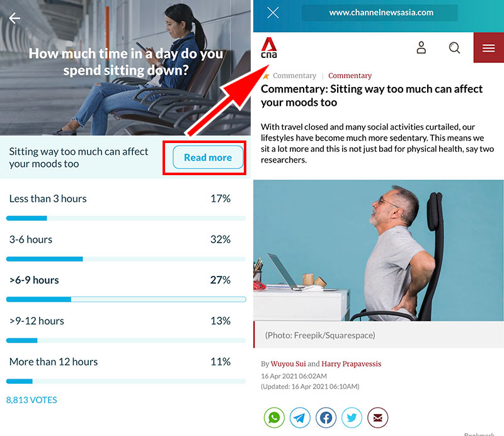Open the user account profile icon
Image resolution: width=504 pixels, height=436 pixels.
pyautogui.click(x=421, y=48)
